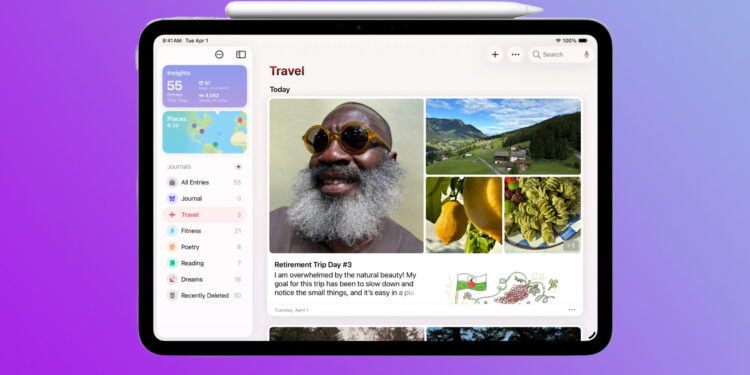Open the Journal butterfly icon item
Screen dimensions: 750x375
tap(172, 199)
